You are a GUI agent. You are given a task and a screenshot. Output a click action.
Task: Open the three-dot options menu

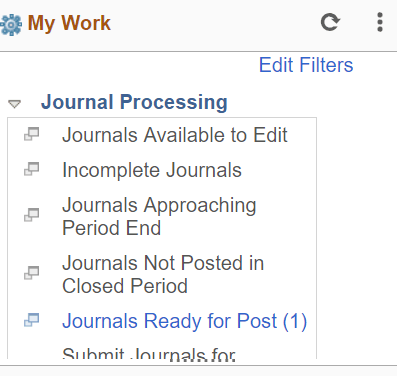[380, 22]
